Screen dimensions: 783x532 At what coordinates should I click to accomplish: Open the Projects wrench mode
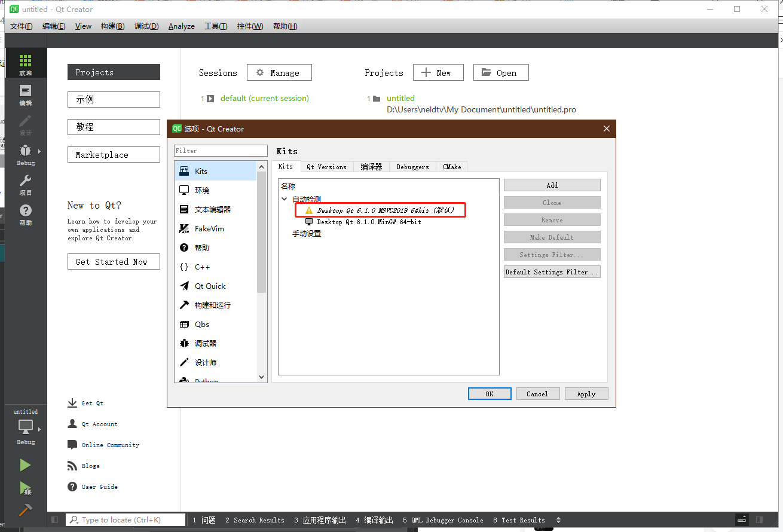pyautogui.click(x=25, y=184)
